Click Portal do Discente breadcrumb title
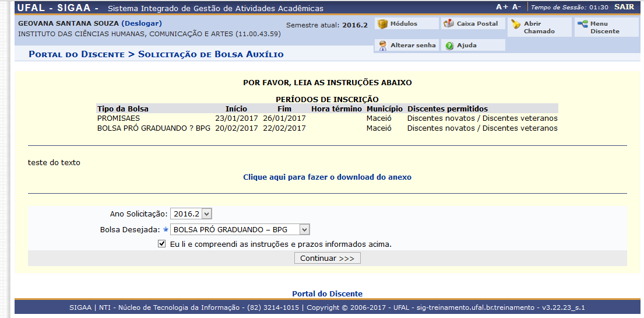The height and width of the screenshot is (318, 644). (x=76, y=54)
